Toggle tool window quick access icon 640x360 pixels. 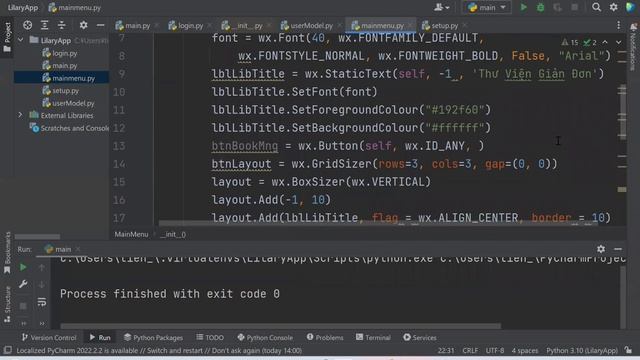7,350
